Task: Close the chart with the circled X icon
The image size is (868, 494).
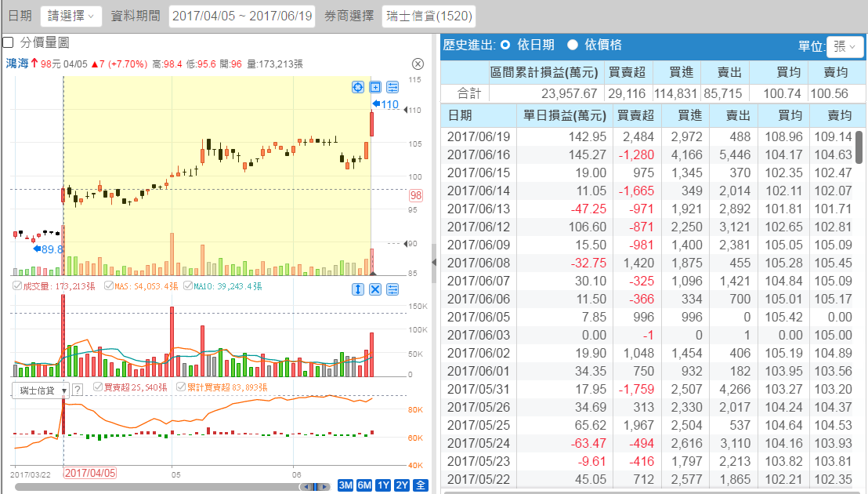Action: (418, 64)
